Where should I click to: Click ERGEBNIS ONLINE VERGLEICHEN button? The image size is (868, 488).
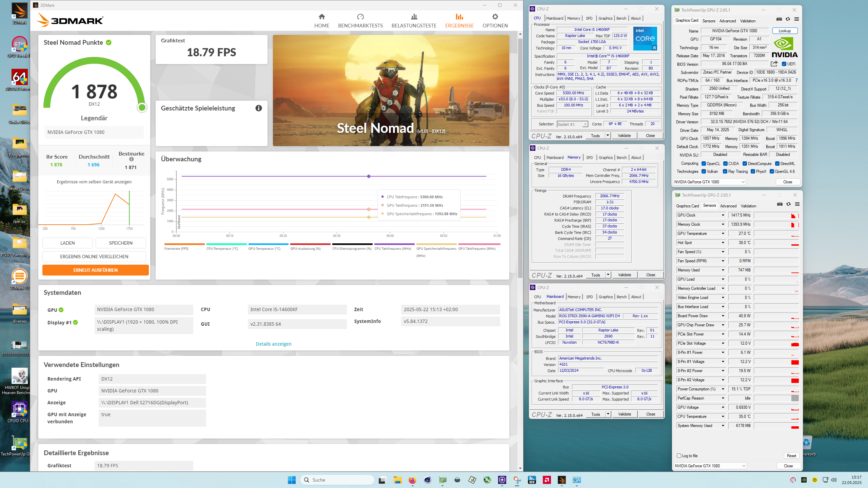[94, 257]
